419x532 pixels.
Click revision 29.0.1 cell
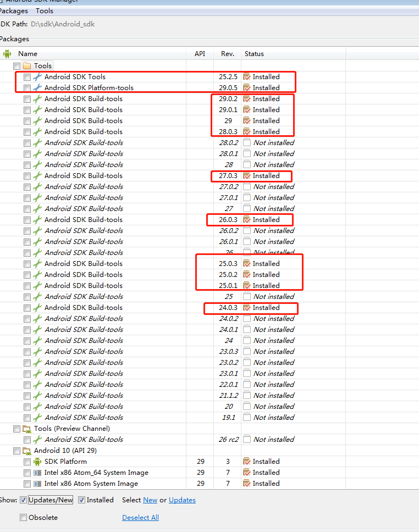tap(228, 110)
